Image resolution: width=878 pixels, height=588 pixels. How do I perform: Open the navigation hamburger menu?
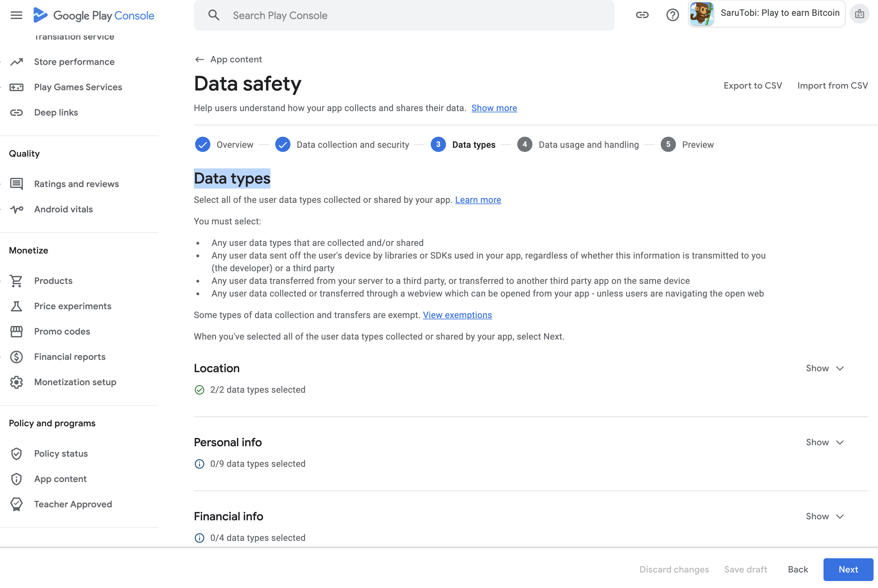16,15
